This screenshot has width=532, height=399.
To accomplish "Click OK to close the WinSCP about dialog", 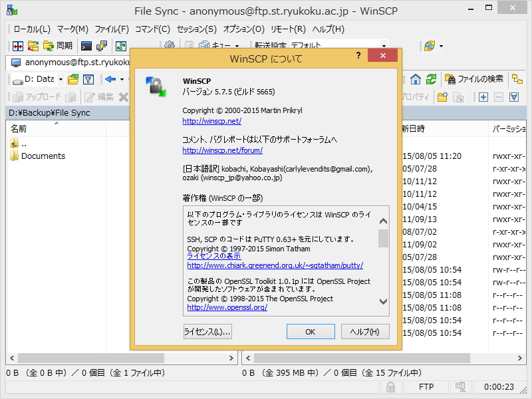I will 311,331.
